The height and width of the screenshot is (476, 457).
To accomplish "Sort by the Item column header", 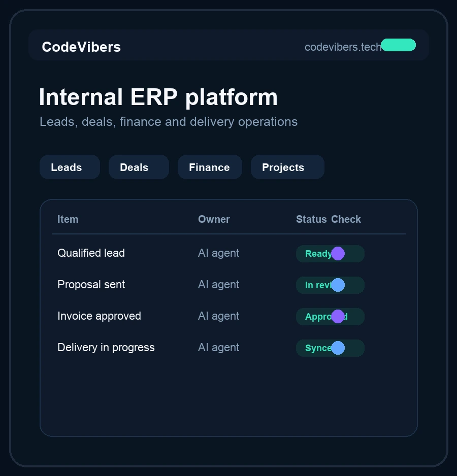I will (68, 219).
